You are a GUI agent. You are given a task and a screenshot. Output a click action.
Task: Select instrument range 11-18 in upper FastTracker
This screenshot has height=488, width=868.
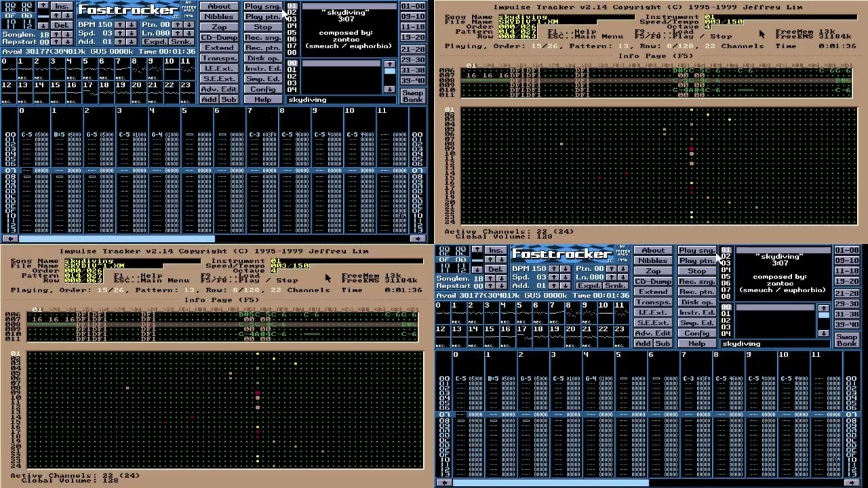(413, 28)
